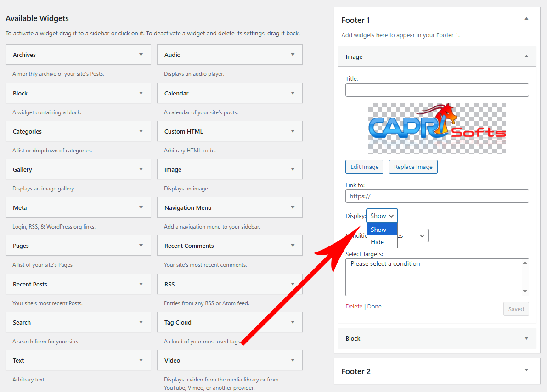Expand the Navigation Menu widget arrow

point(293,207)
